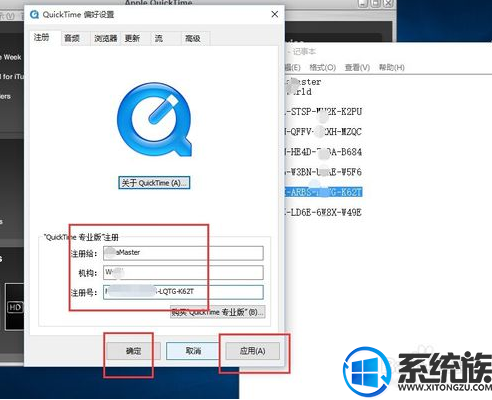Click the HD badge icon
This screenshot has width=492, height=400.
[15, 307]
